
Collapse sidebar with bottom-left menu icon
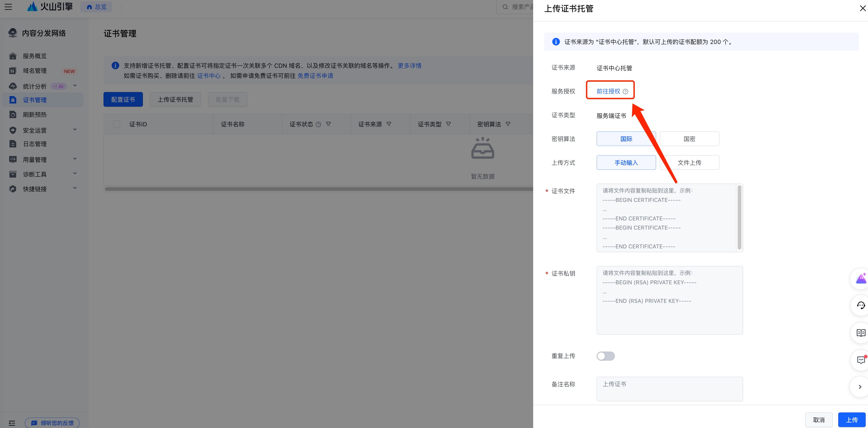[x=12, y=423]
